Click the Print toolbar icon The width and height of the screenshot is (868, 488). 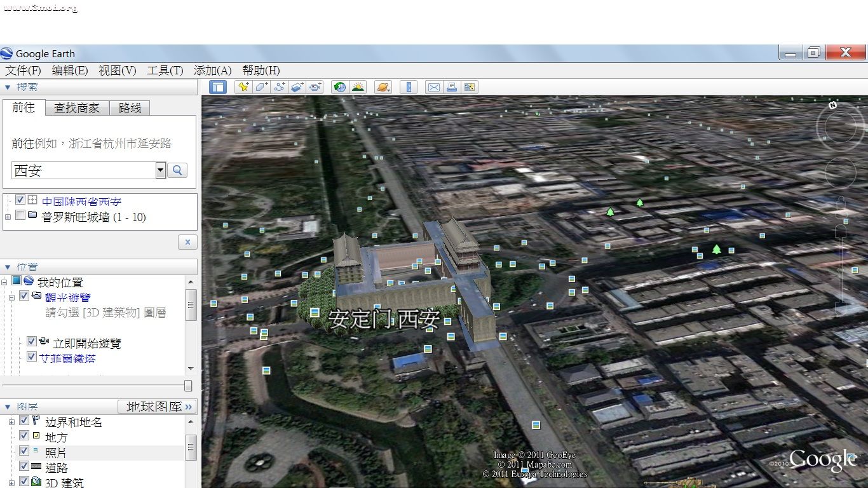click(x=452, y=87)
